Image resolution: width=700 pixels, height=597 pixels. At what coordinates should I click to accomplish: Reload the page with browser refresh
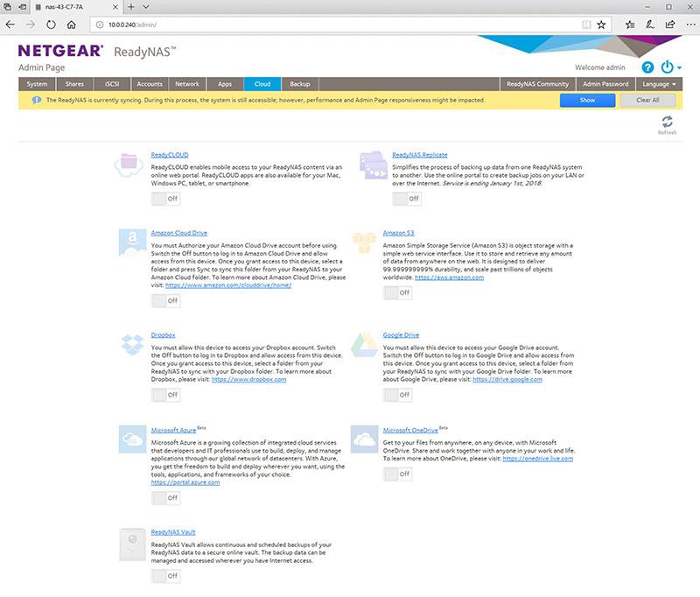(x=51, y=25)
